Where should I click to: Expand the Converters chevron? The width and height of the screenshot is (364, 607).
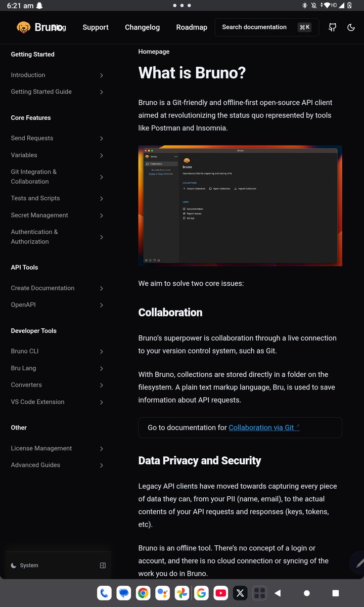tap(102, 385)
